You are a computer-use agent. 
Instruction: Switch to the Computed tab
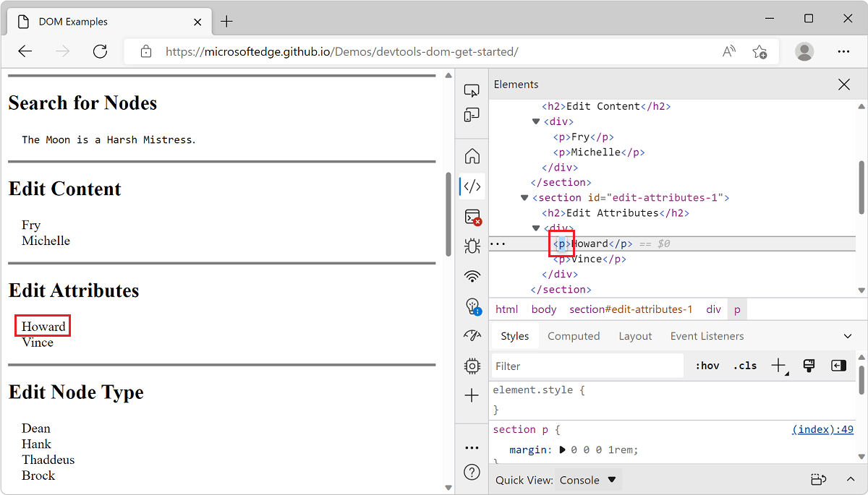coord(574,335)
